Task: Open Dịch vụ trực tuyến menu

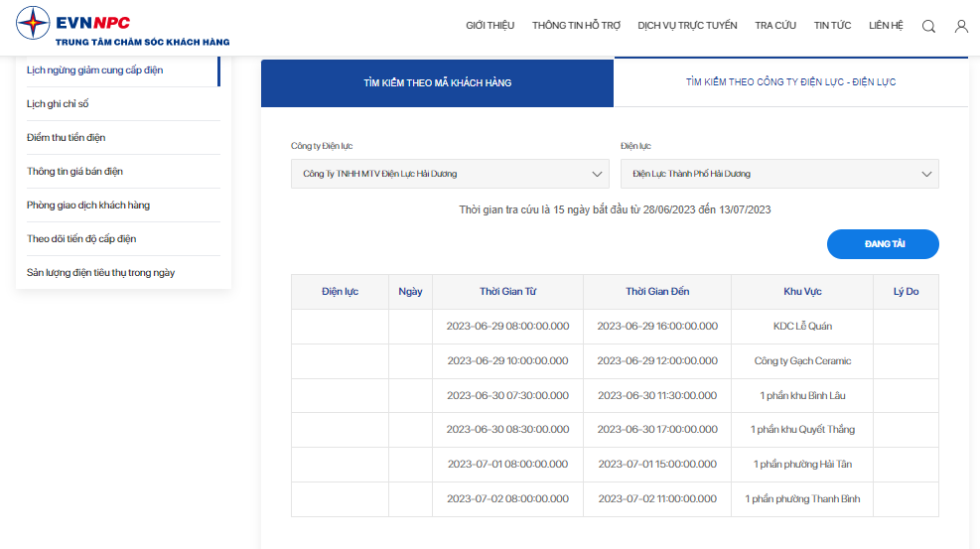Action: pos(687,26)
